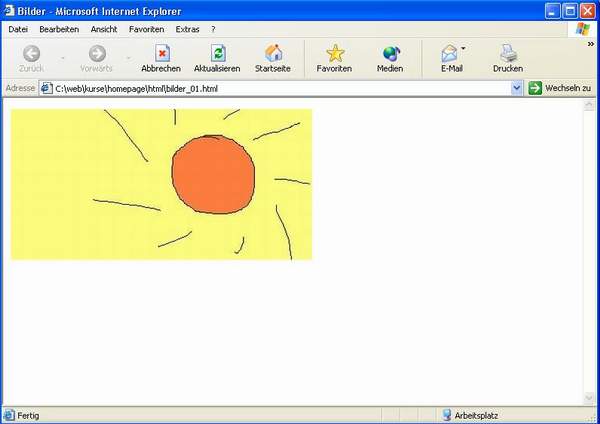Open the Datei menu

pos(18,29)
